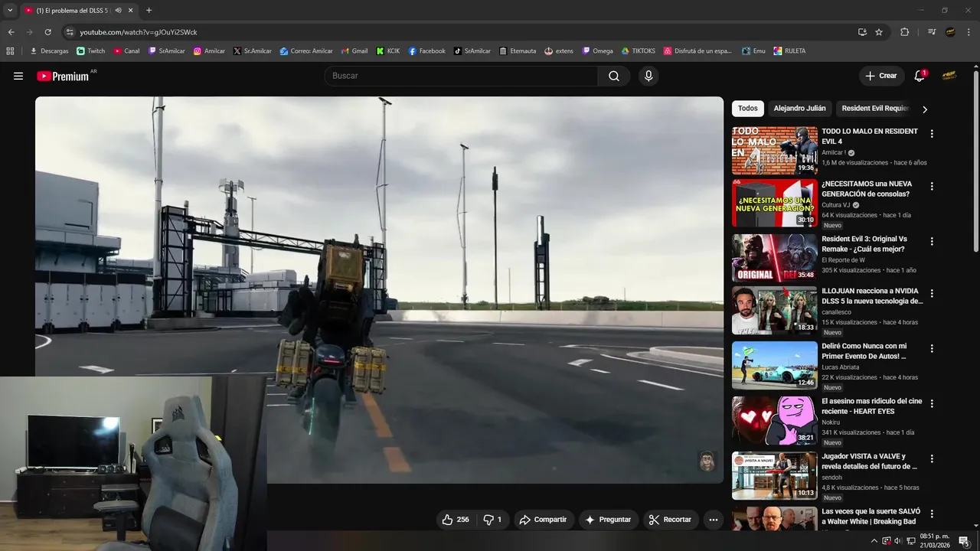980x551 pixels.
Task: Open TODO LO MALO EN RESIDENT EVIL thumbnail
Action: (x=775, y=151)
